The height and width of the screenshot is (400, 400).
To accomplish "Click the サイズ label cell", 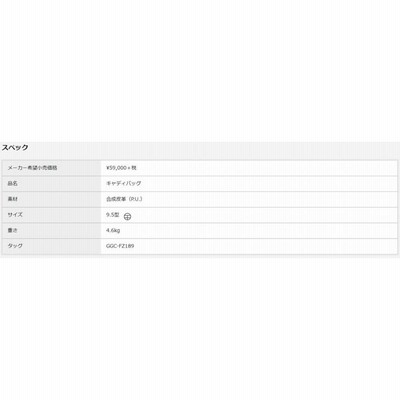I will click(52, 215).
